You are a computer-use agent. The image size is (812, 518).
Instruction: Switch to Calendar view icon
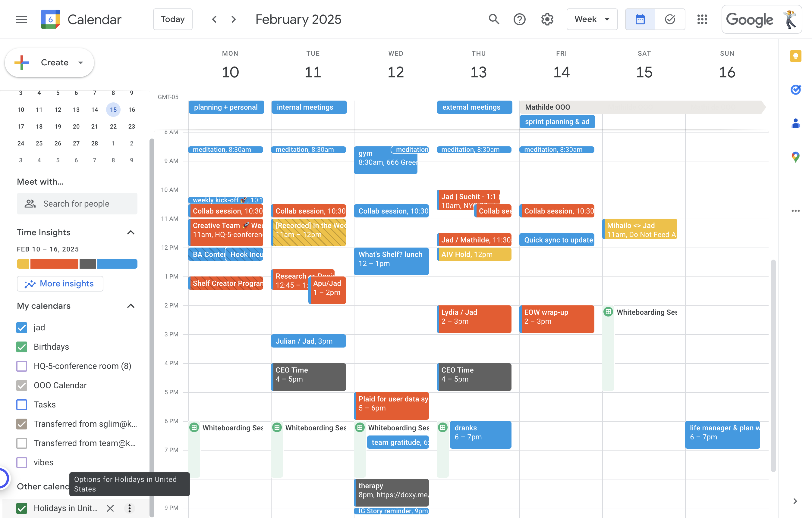point(640,19)
